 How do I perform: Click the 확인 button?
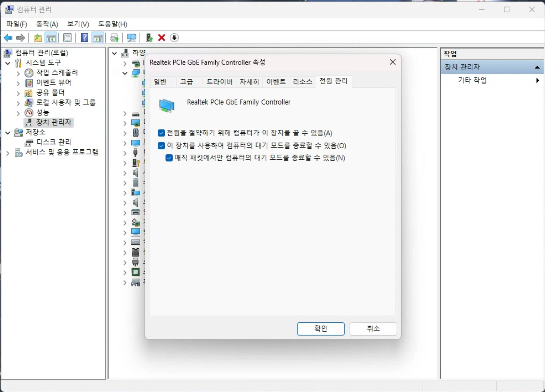(320, 329)
